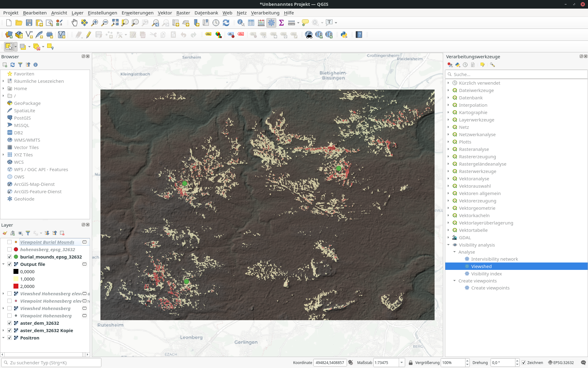Image resolution: width=588 pixels, height=368 pixels.
Task: Click the black 0,0000 legend swatch
Action: click(x=16, y=271)
